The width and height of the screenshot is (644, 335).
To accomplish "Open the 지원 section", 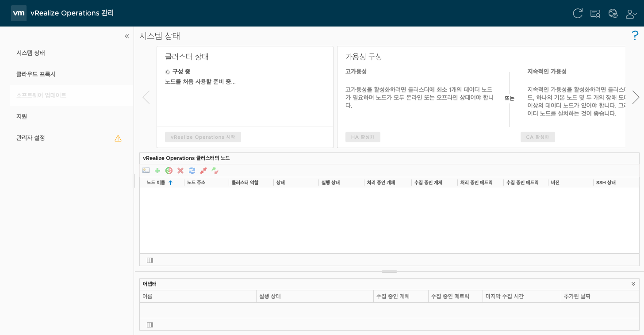I will (22, 117).
